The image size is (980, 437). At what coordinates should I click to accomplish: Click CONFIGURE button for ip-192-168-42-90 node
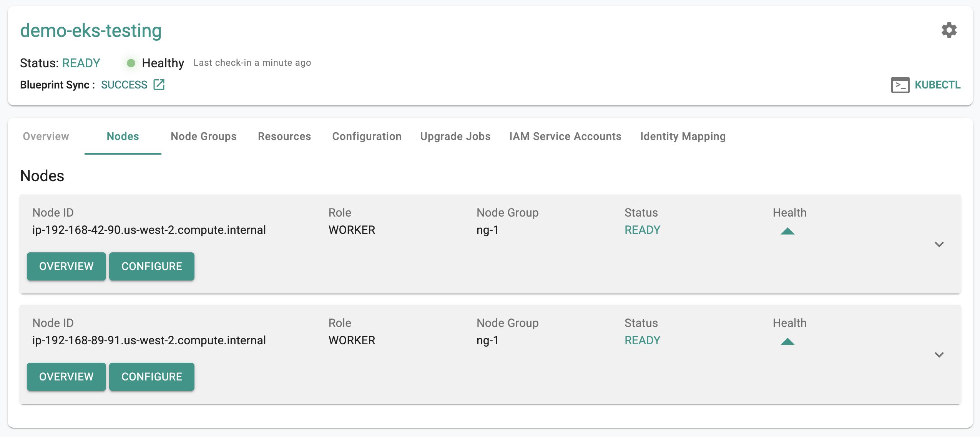(151, 266)
